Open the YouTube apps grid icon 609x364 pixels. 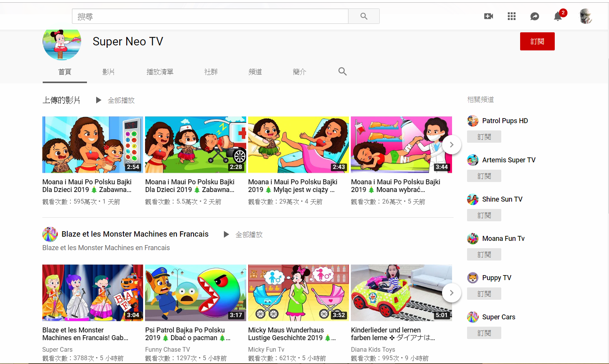512,16
